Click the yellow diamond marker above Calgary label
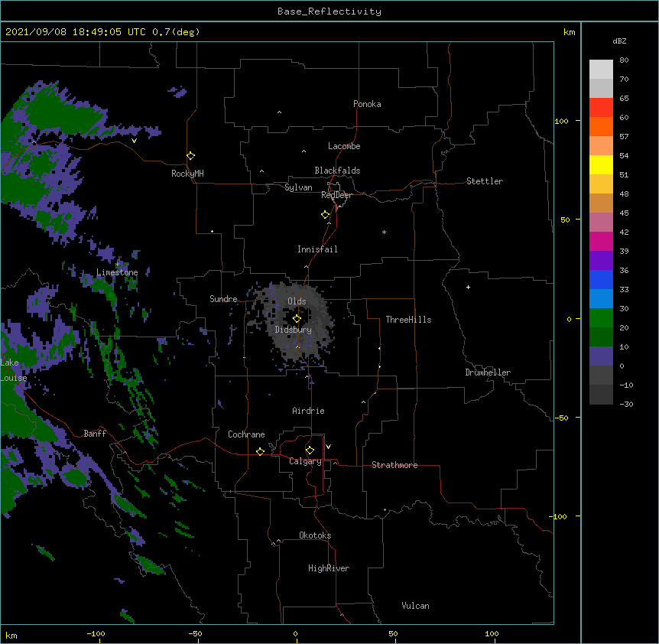Viewport: 659px width, 644px height. 310,450
